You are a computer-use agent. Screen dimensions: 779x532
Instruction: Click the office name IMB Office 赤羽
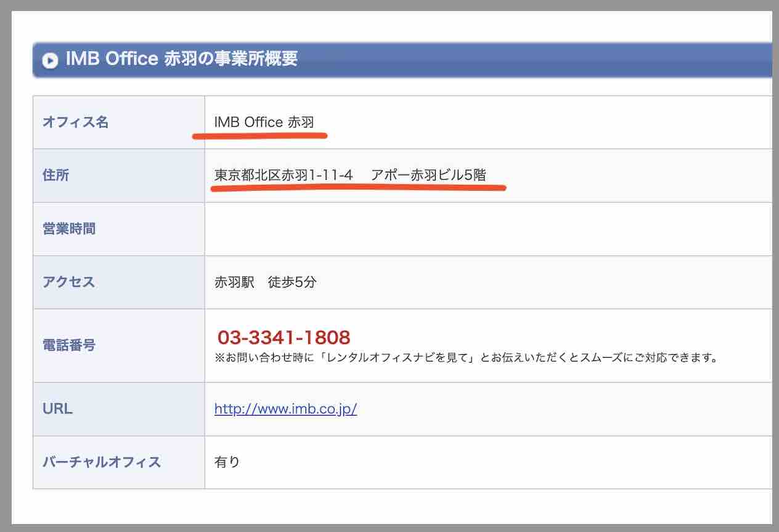pyautogui.click(x=265, y=121)
